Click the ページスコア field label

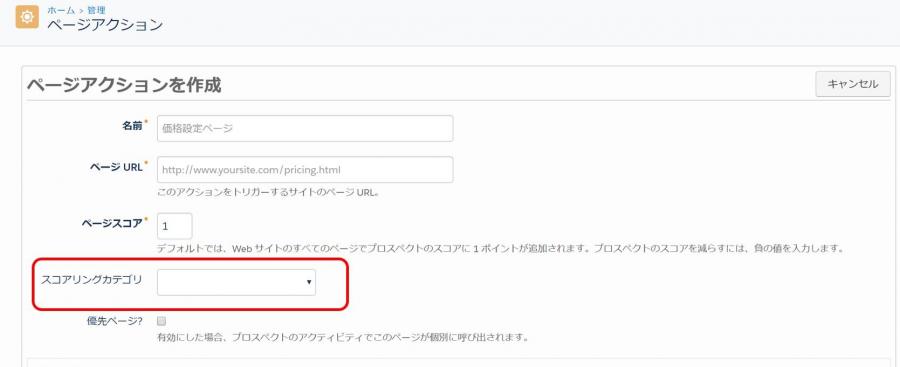pos(111,223)
